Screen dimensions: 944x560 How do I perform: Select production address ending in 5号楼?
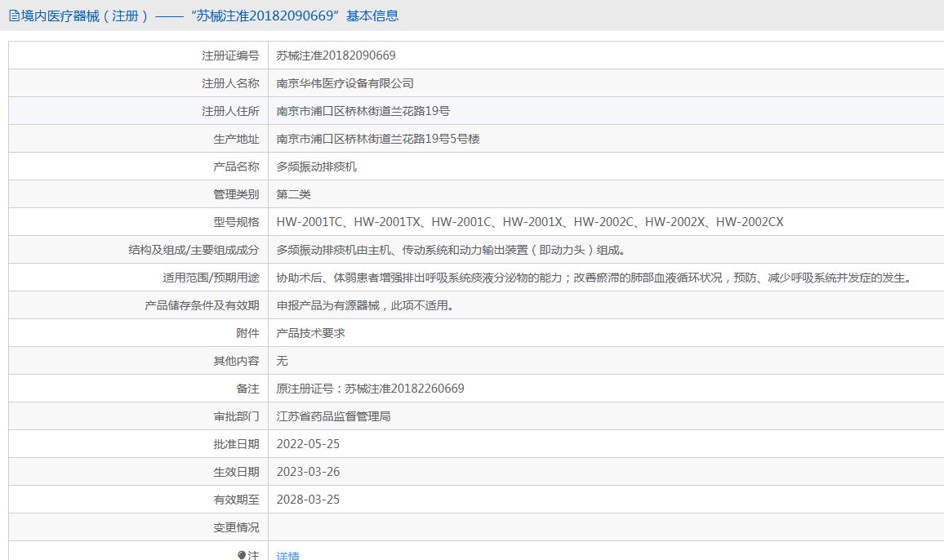click(378, 139)
